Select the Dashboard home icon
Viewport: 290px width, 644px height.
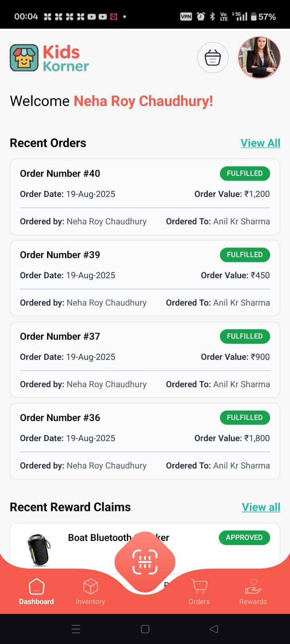click(36, 587)
